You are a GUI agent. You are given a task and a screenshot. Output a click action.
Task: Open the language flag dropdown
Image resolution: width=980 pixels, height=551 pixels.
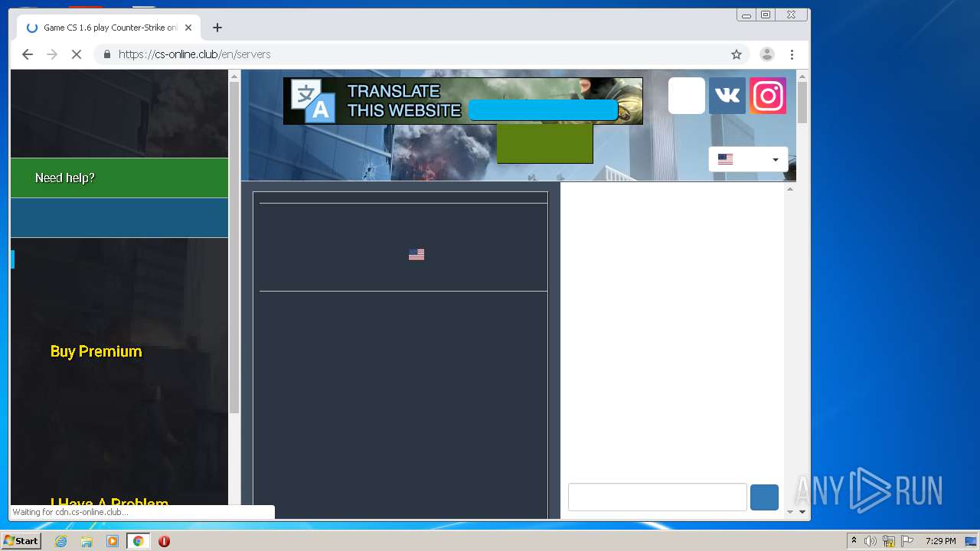[x=748, y=159]
